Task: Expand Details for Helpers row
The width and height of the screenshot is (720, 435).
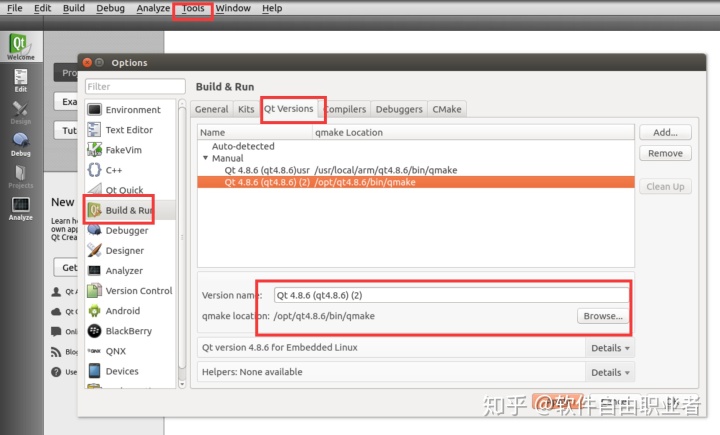Action: click(610, 373)
